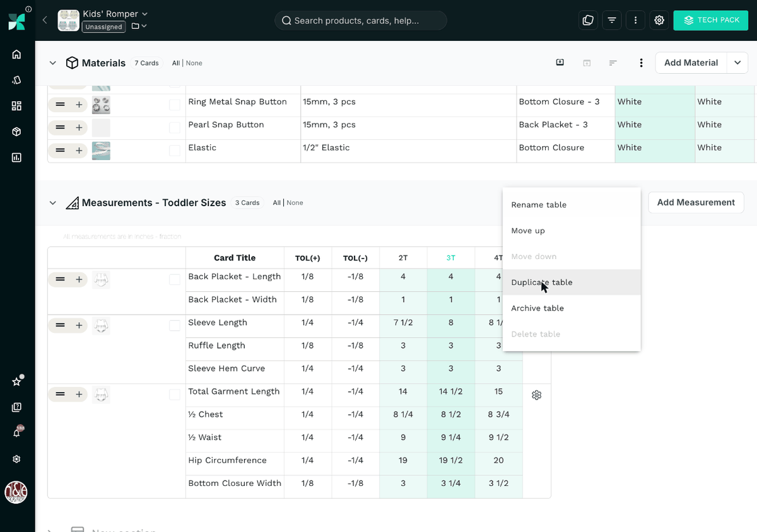Tick checkbox for Pearl Snap Button
Image resolution: width=757 pixels, height=532 pixels.
175,128
